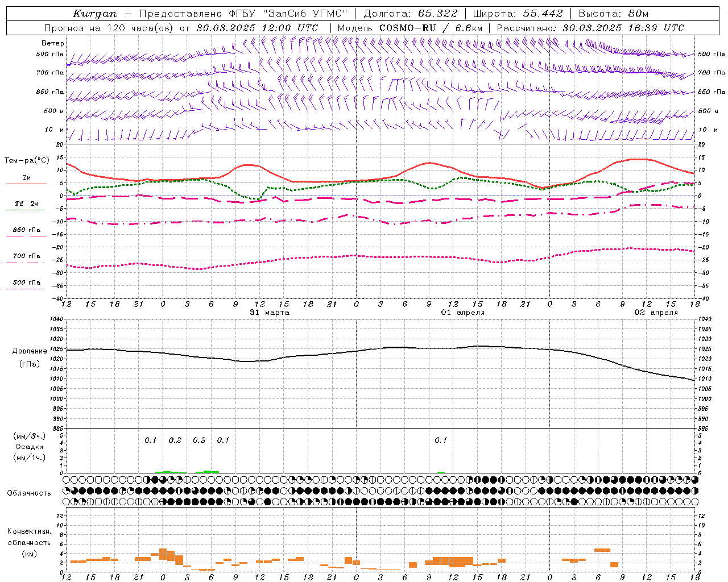
Task: Click the 0.3 precipitation amount value
Action: (199, 440)
